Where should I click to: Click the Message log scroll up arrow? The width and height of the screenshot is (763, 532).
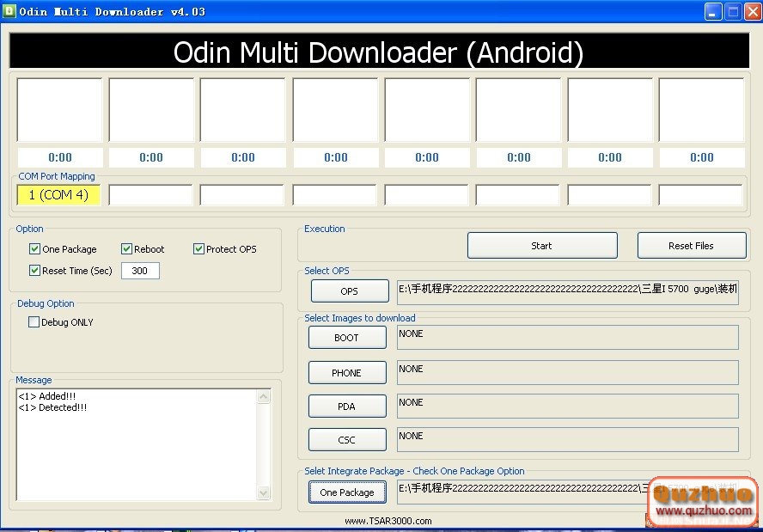263,397
